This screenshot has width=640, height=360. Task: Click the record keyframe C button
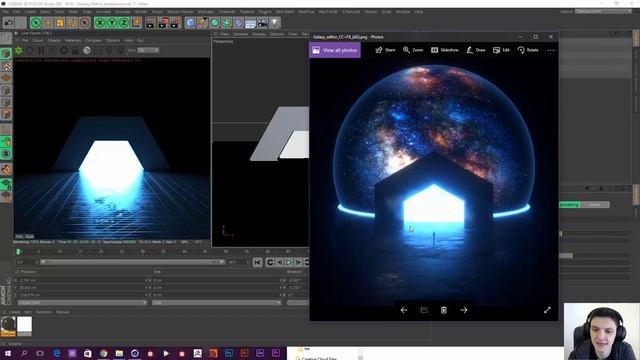point(270,262)
